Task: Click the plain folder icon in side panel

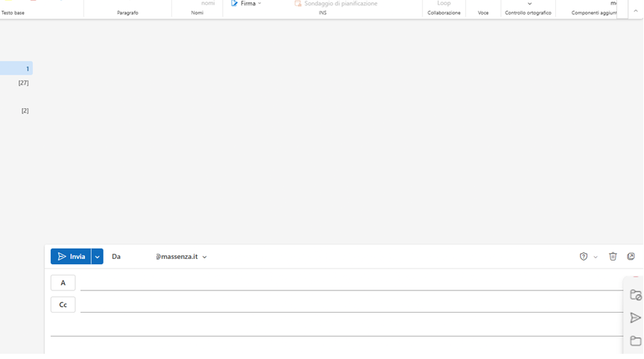Action: [x=635, y=341]
